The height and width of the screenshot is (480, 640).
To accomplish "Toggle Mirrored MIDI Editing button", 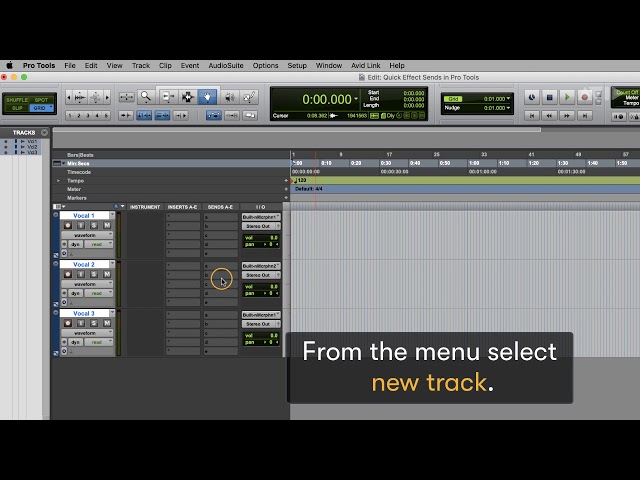I will (232, 116).
